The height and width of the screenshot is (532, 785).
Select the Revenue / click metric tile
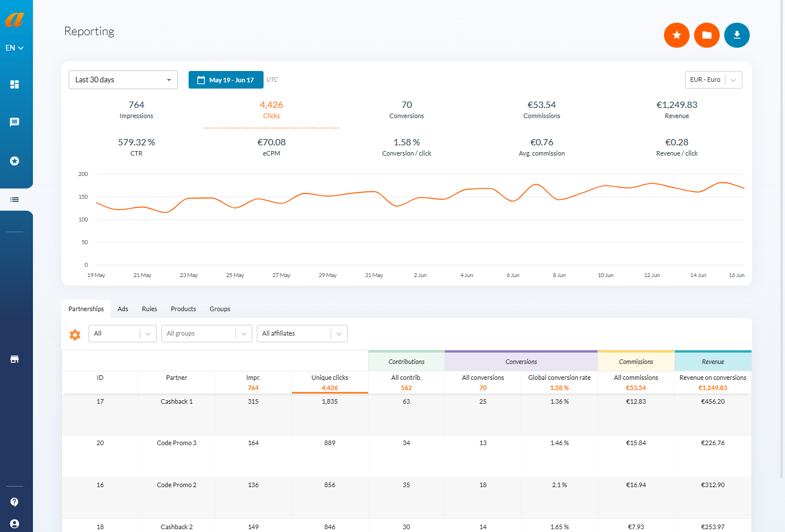pyautogui.click(x=677, y=147)
